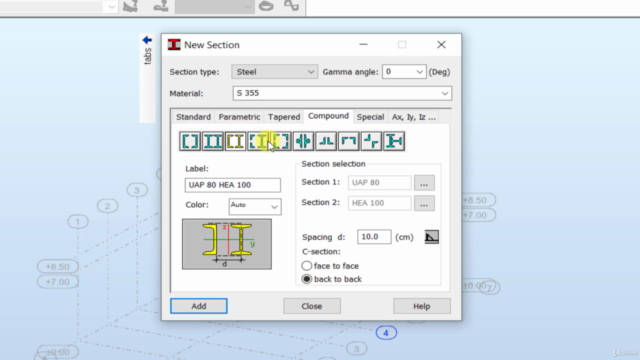Viewport: 640px width, 360px height.
Task: Select two angles box compound icon
Action: pos(349,141)
